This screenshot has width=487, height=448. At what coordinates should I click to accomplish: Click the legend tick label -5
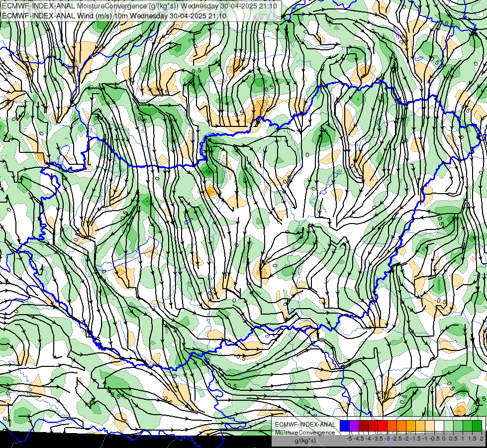(349, 439)
